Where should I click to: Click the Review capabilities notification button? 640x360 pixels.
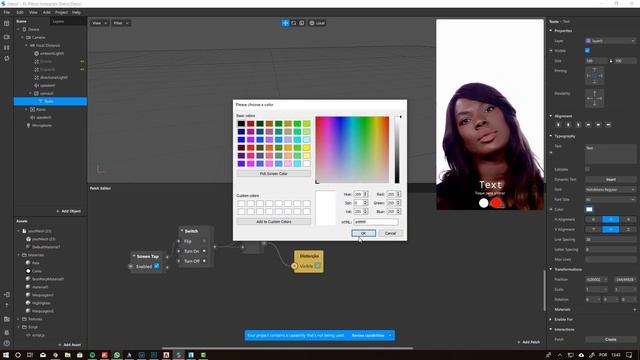368,336
